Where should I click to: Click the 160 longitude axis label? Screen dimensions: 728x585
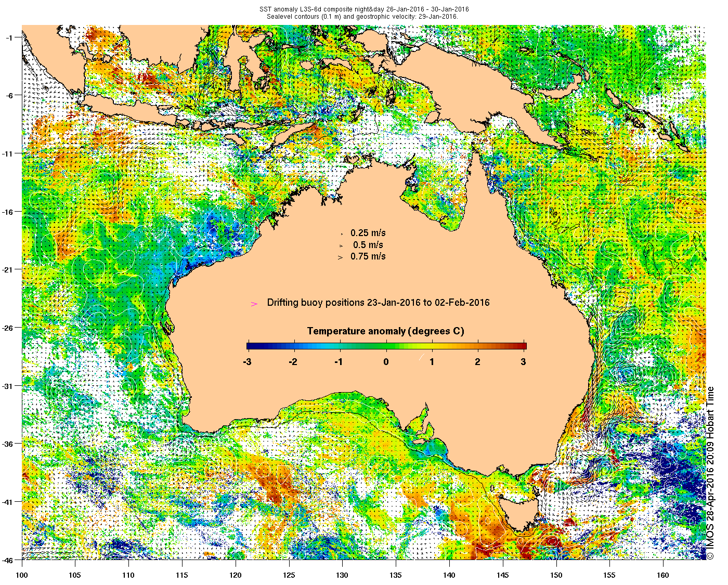[x=663, y=575]
